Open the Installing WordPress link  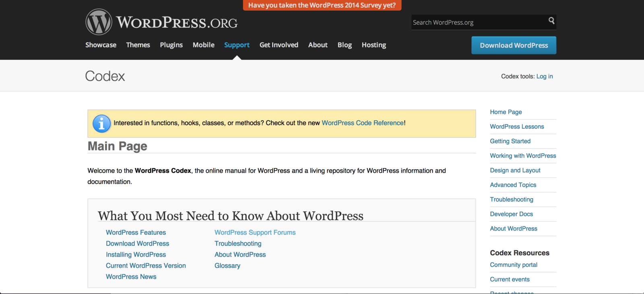click(x=136, y=255)
